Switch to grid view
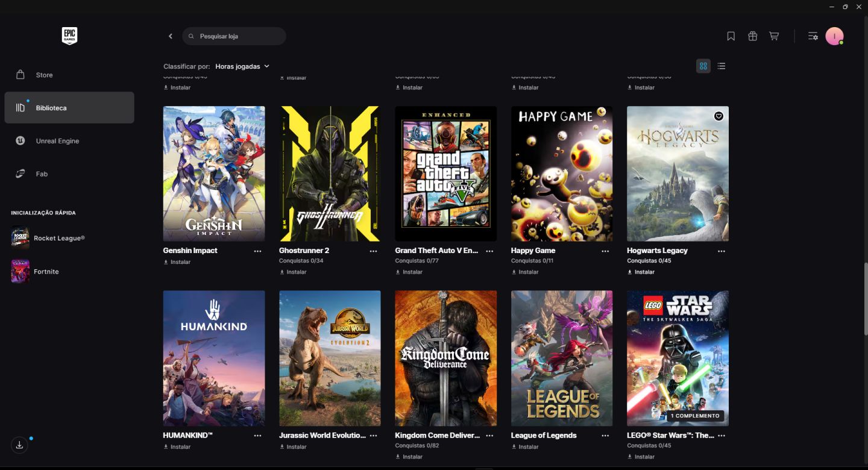The image size is (868, 470). point(703,66)
